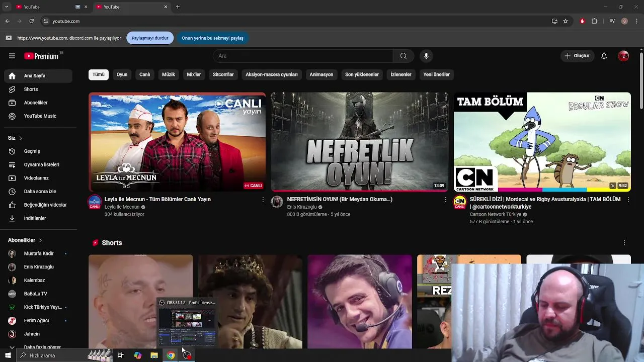The width and height of the screenshot is (644, 362).
Task: Open Oynatma listeleri playlists
Action: pyautogui.click(x=38, y=164)
